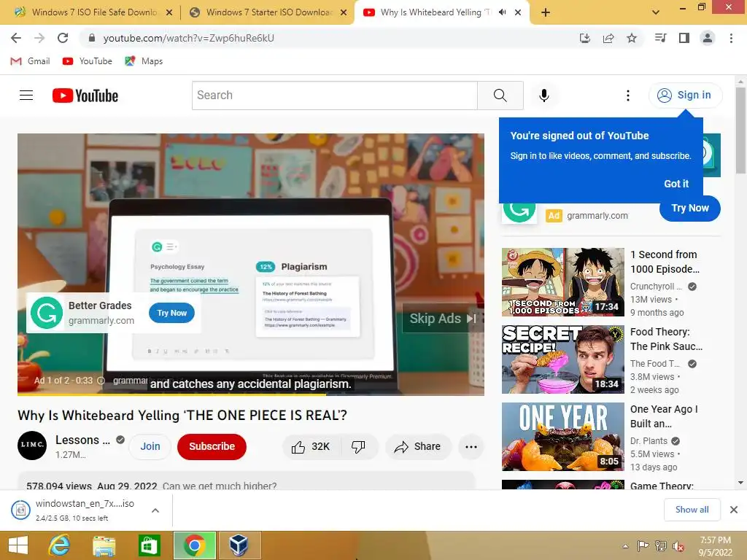Click ad info icon beside Ad 1 of 2

[101, 381]
